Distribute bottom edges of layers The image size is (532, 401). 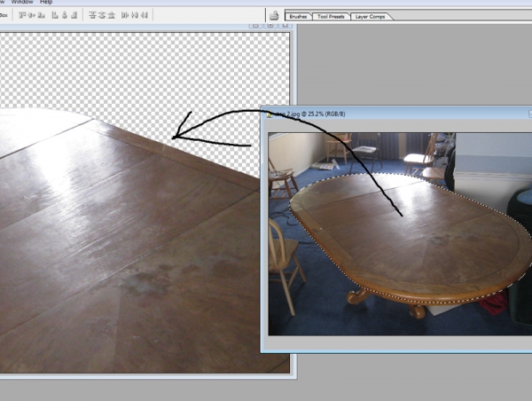click(112, 15)
